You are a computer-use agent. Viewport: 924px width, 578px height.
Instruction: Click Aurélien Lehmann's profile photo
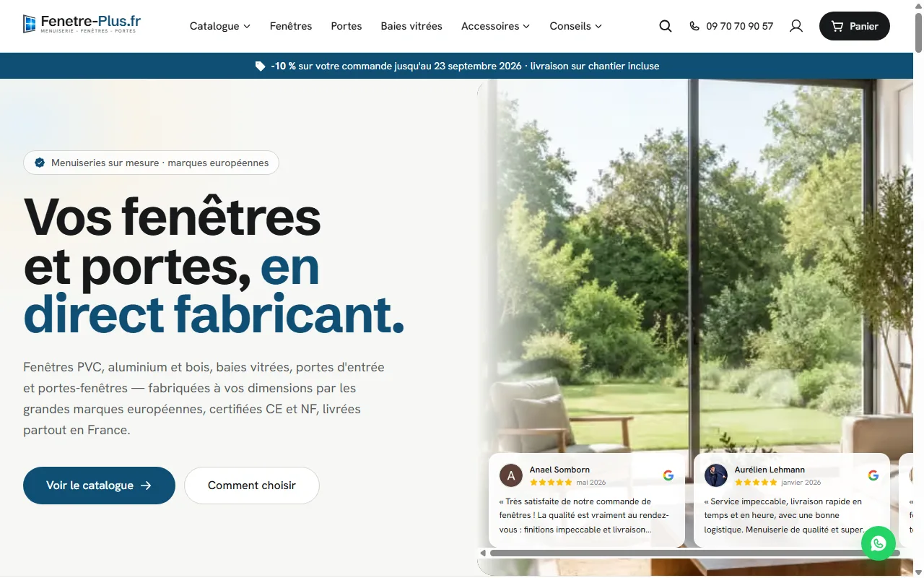click(716, 475)
